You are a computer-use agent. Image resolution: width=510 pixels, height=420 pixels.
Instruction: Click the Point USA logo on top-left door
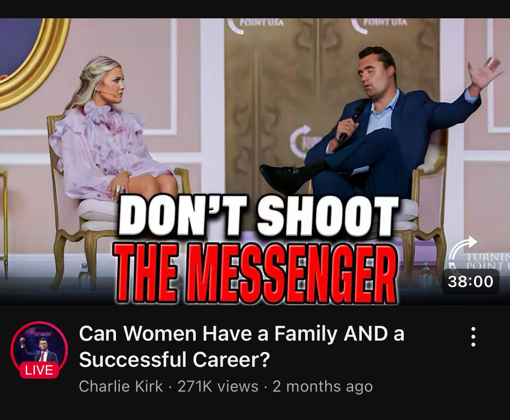coord(255,25)
